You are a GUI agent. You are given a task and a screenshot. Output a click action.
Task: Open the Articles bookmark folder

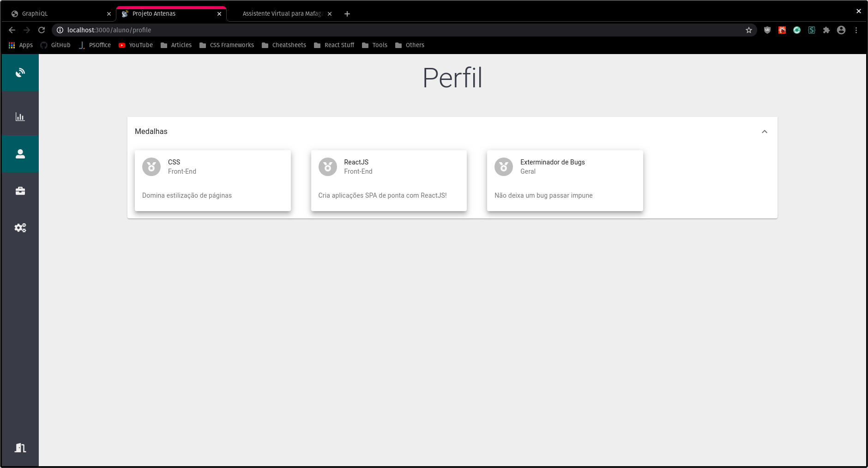[176, 45]
